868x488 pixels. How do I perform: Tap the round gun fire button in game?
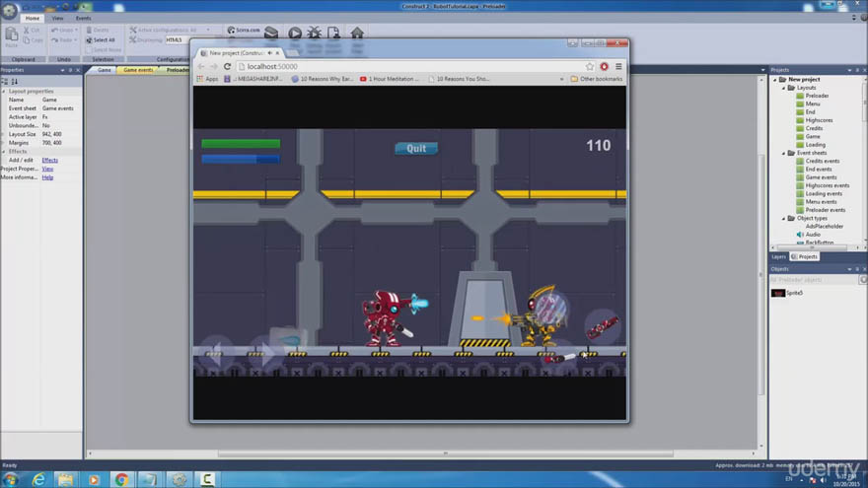[x=603, y=327]
